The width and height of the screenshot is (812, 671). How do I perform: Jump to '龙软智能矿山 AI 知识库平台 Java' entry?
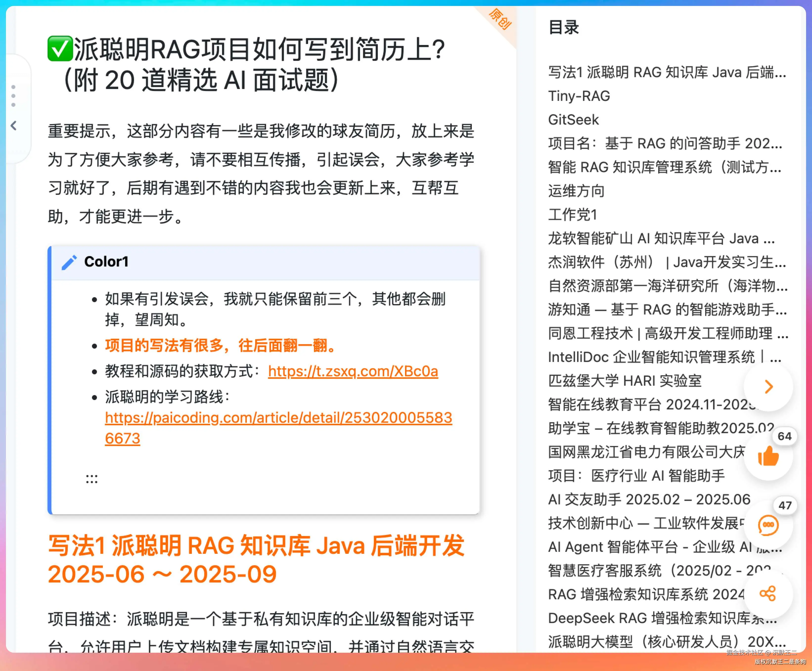[662, 239]
